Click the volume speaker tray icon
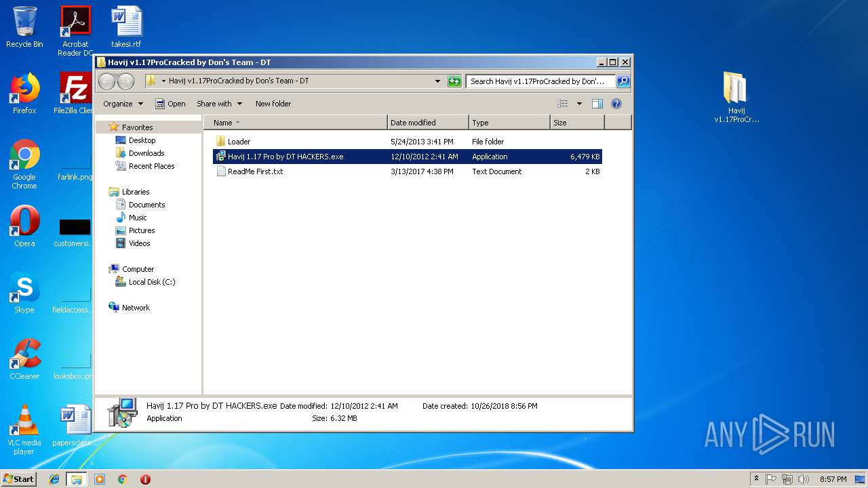This screenshot has width=868, height=488. tap(804, 479)
